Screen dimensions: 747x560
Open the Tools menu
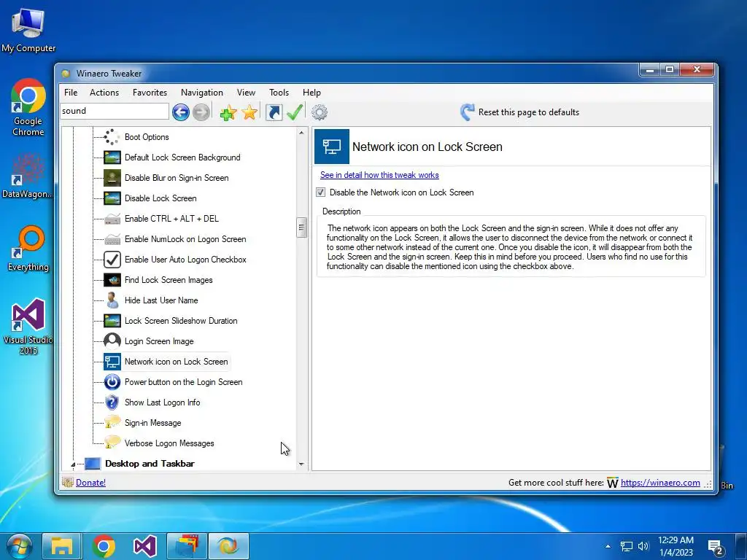tap(279, 93)
